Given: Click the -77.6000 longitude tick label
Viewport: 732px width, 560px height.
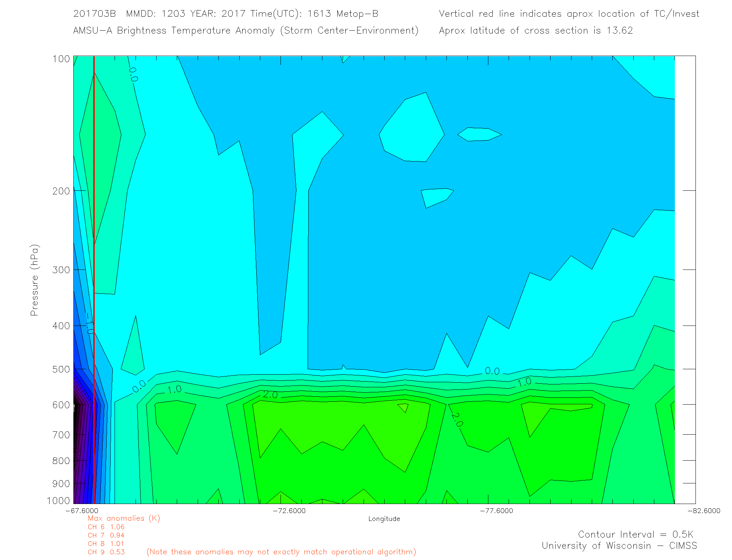Looking at the screenshot, I should pyautogui.click(x=496, y=511).
